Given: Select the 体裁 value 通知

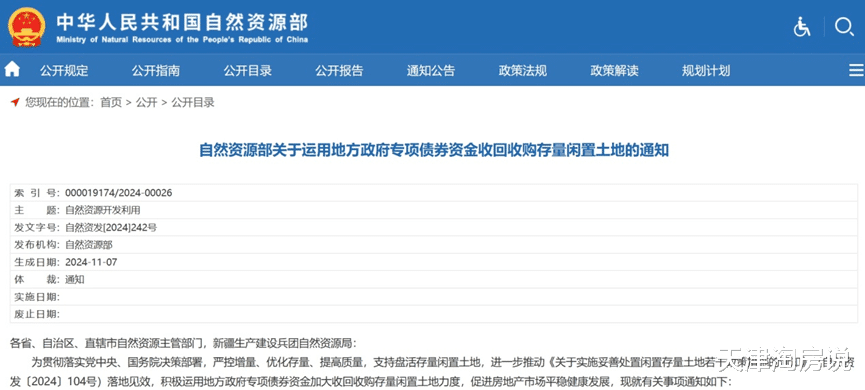Looking at the screenshot, I should pos(74,279).
